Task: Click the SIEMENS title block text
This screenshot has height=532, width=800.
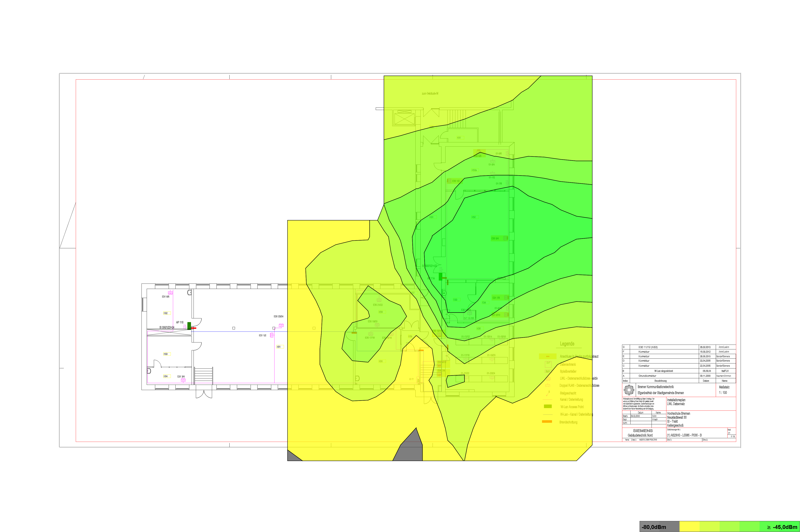Action: point(643,430)
